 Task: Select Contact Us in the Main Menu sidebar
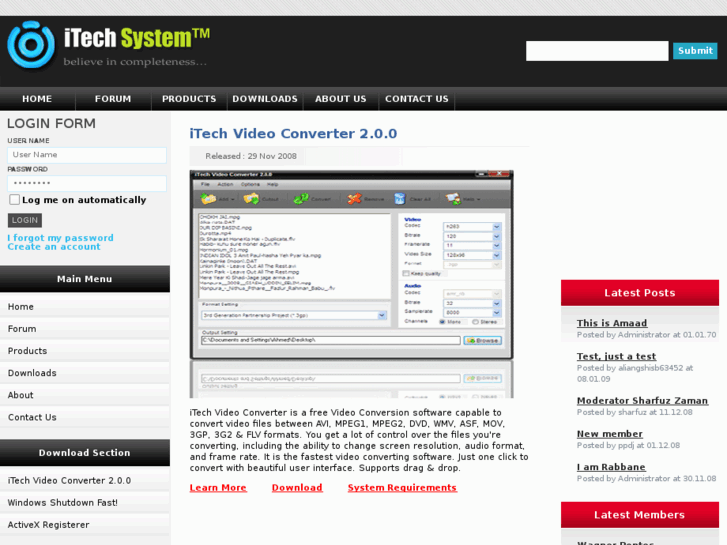pyautogui.click(x=85, y=417)
